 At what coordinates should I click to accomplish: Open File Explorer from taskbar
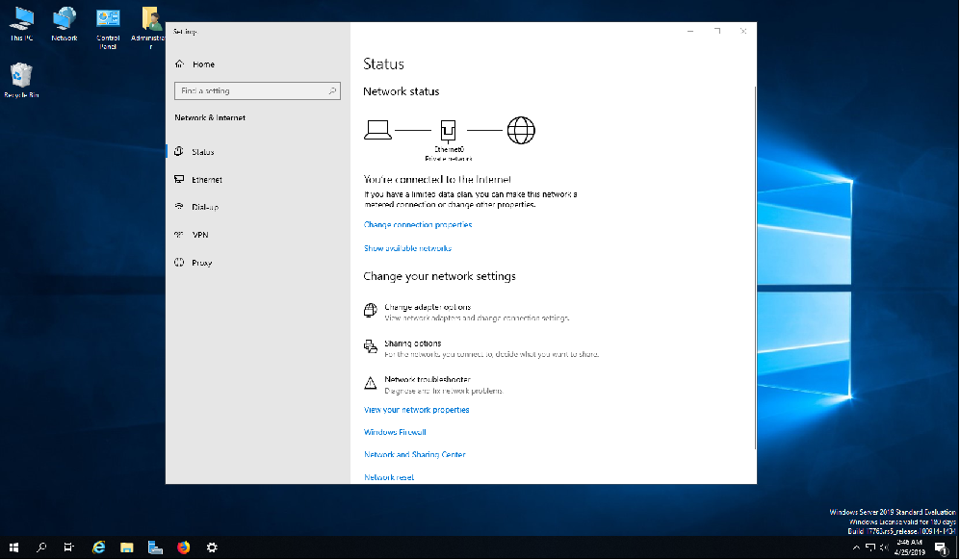pyautogui.click(x=127, y=547)
